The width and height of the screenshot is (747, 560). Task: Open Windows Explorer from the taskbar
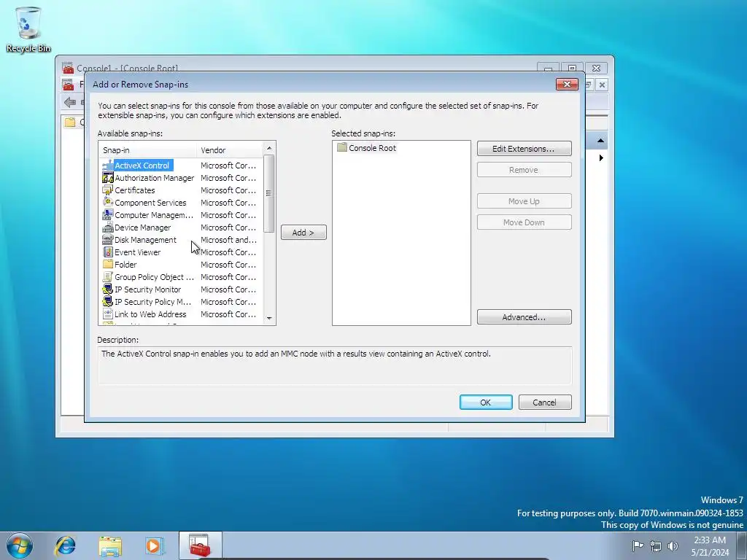[x=110, y=545]
